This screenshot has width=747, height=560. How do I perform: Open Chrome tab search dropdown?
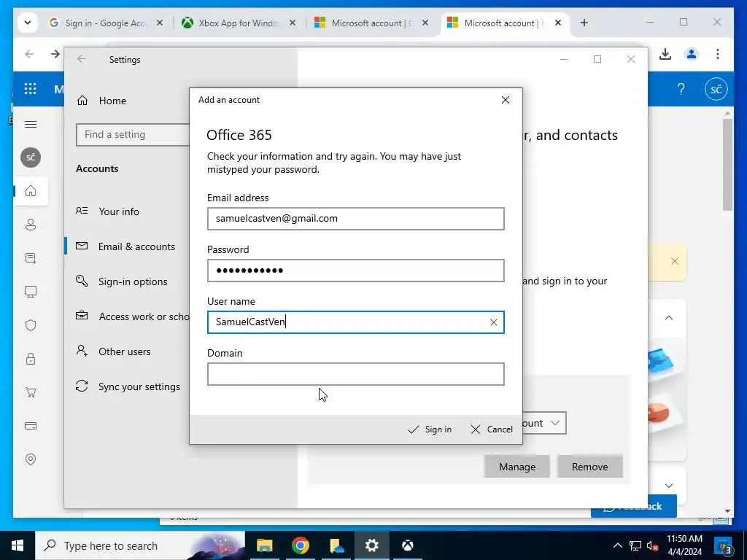(28, 23)
